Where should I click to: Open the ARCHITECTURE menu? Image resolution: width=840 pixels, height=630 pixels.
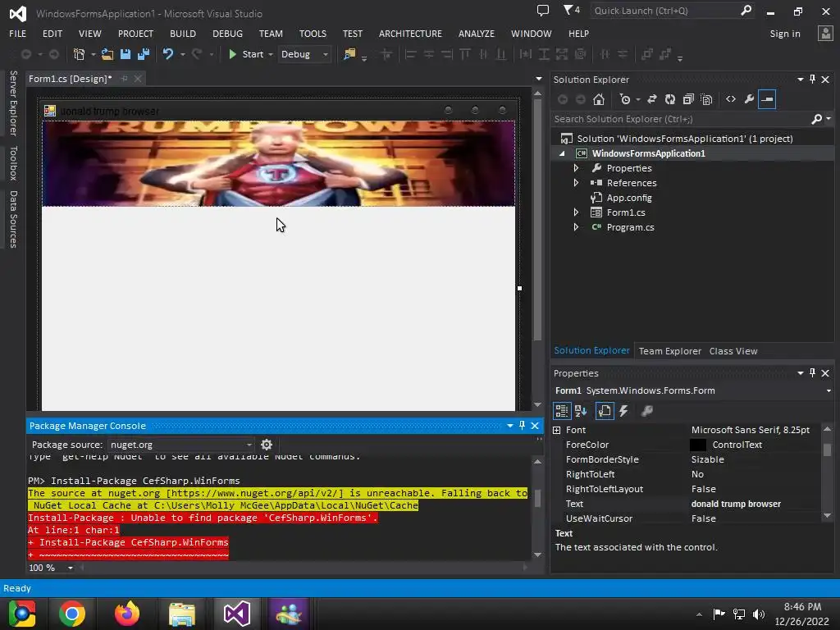click(410, 33)
